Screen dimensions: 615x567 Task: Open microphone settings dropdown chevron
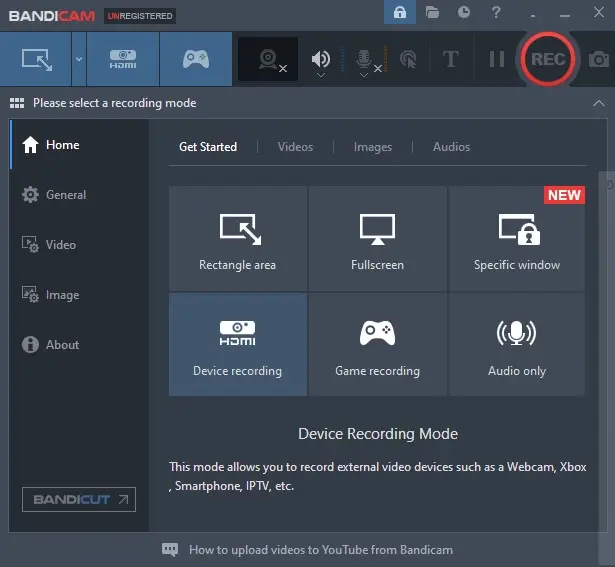(364, 75)
